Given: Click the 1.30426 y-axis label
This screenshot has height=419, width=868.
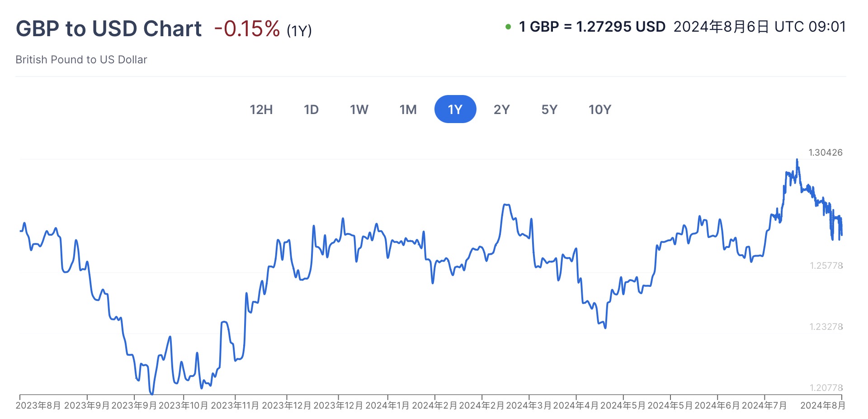Looking at the screenshot, I should coord(825,152).
